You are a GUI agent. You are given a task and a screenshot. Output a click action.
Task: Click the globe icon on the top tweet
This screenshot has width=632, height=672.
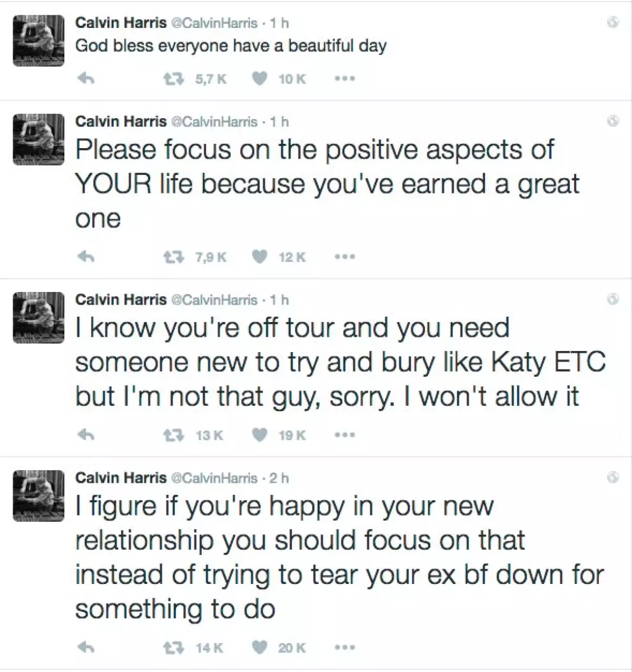(x=613, y=23)
